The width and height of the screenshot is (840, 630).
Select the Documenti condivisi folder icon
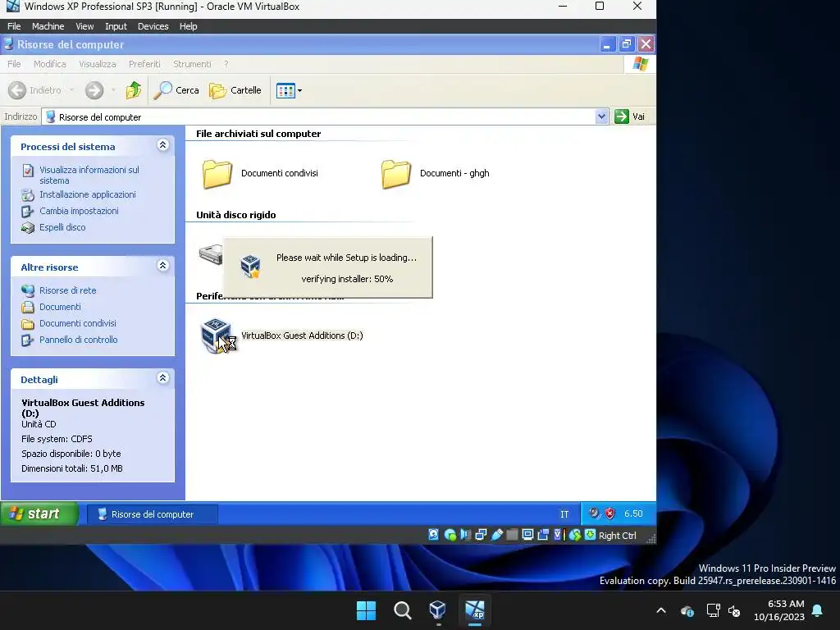point(217,174)
